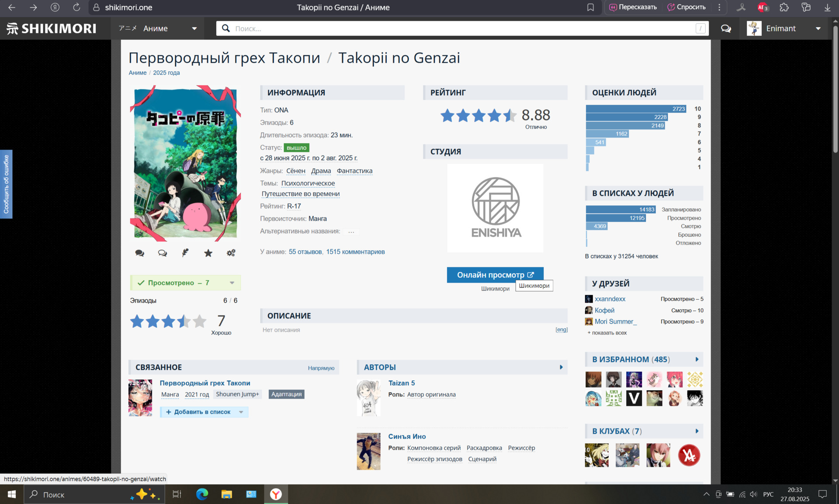This screenshot has height=504, width=839.
Task: Expand the alternative names ellipsis
Action: click(351, 231)
